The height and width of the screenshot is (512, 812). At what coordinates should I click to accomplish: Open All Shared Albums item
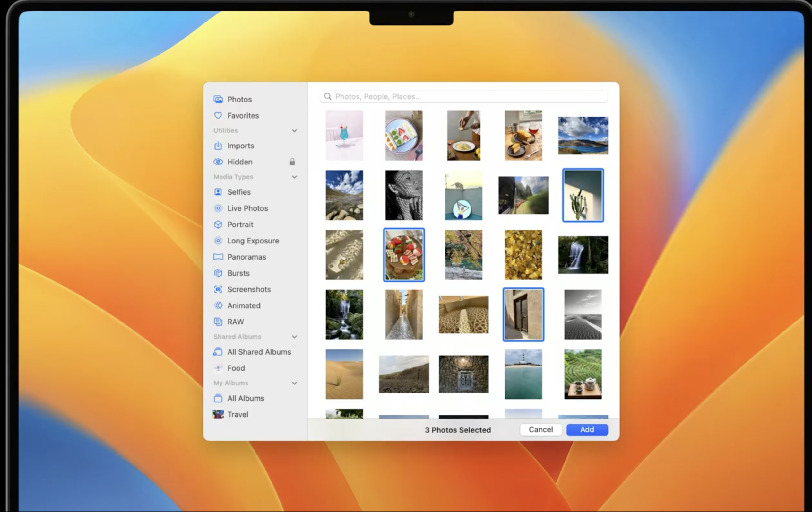pos(259,352)
